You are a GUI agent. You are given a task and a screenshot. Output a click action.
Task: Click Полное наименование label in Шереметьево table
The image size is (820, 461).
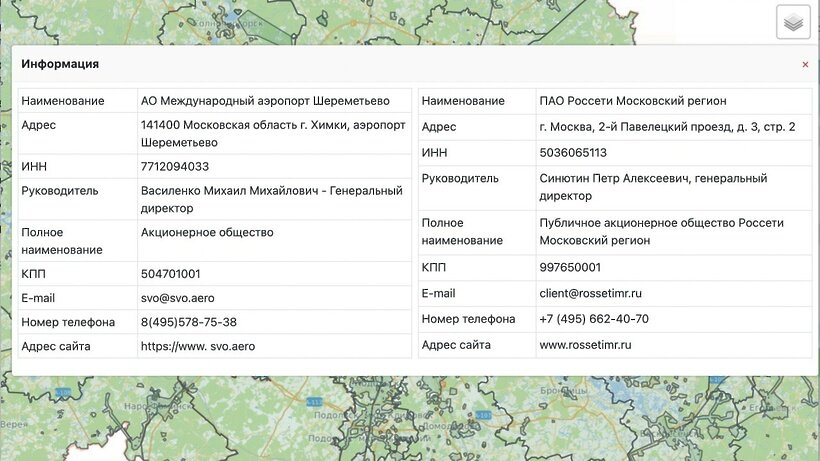[x=62, y=241]
